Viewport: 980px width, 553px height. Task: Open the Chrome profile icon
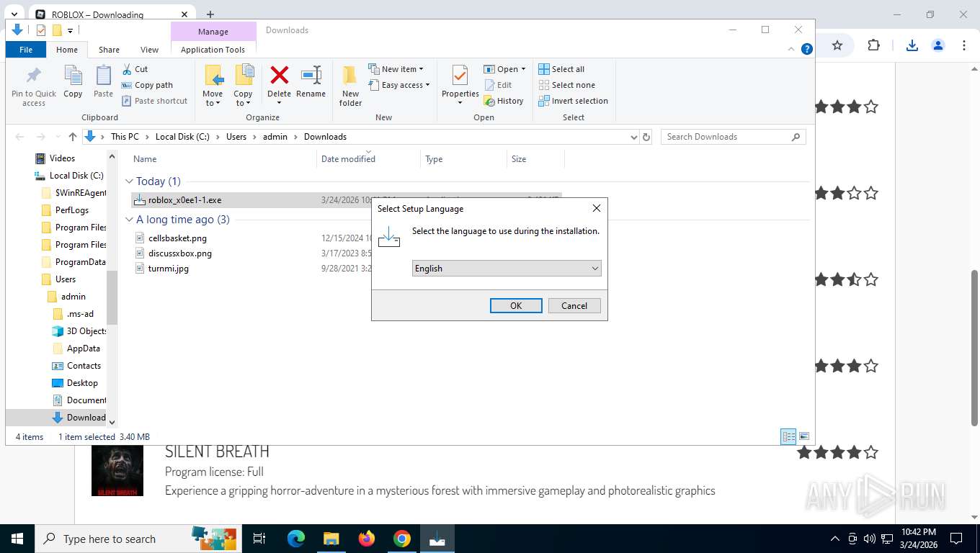click(938, 45)
